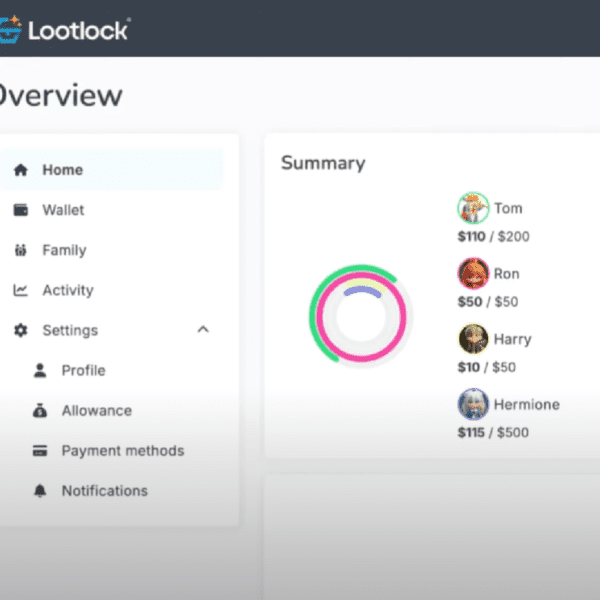The width and height of the screenshot is (600, 600).
Task: Open the Notifications settings link
Action: tap(104, 491)
